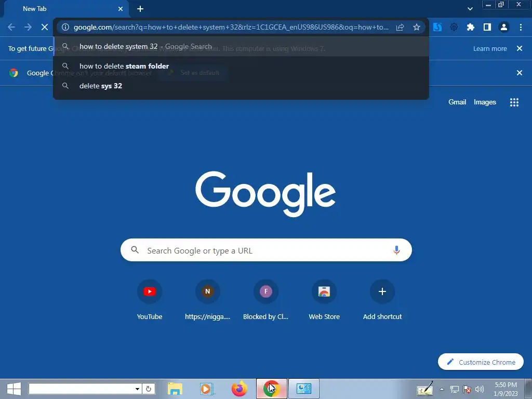
Task: Open the YouTube shortcut
Action: [150, 301]
